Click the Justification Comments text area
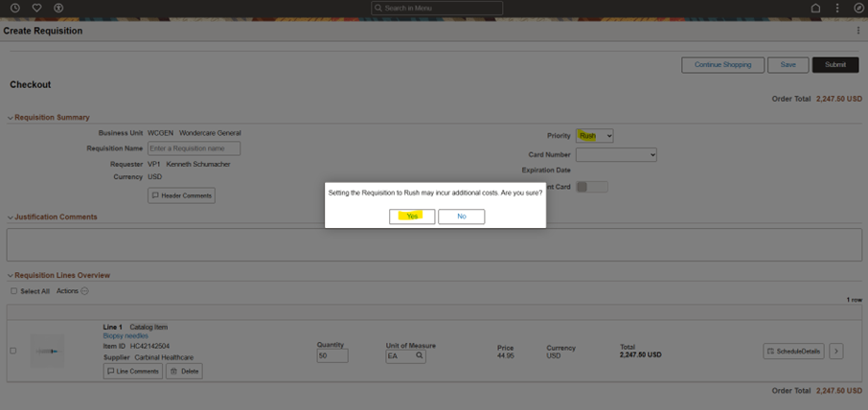868x410 pixels. click(x=434, y=244)
